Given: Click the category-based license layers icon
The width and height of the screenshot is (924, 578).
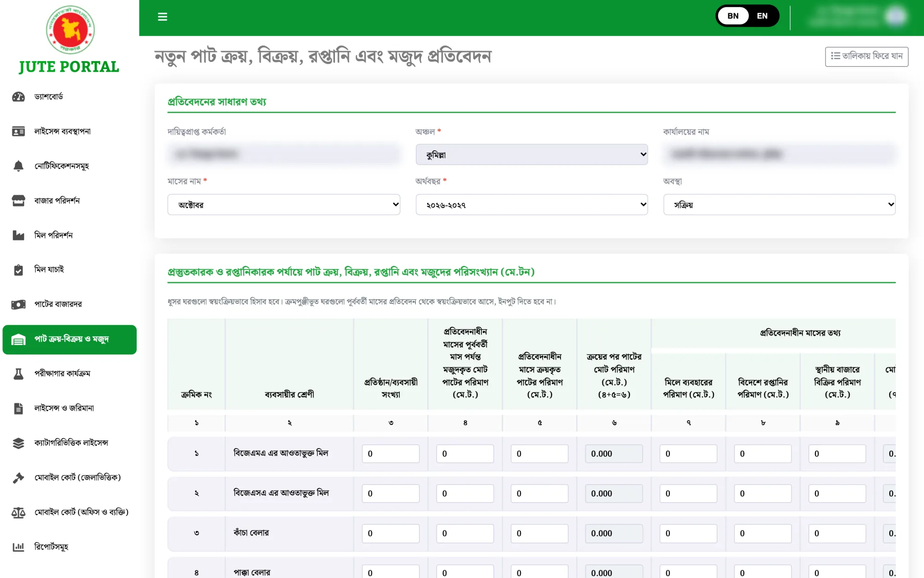Looking at the screenshot, I should click(x=18, y=443).
